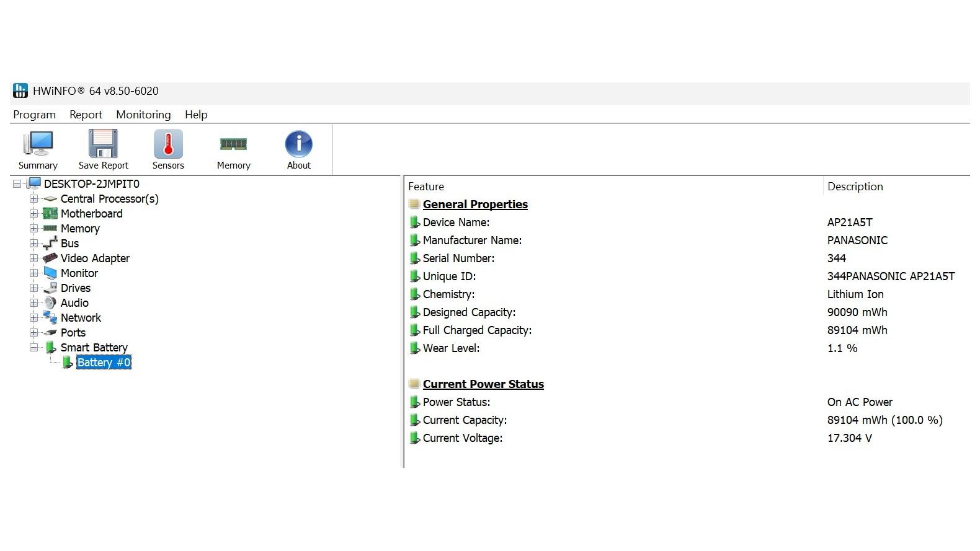Select the Smart Battery tree label

pyautogui.click(x=94, y=348)
